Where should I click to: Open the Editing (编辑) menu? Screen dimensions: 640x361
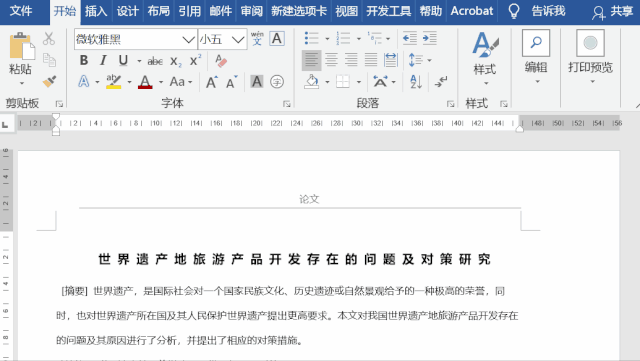536,57
